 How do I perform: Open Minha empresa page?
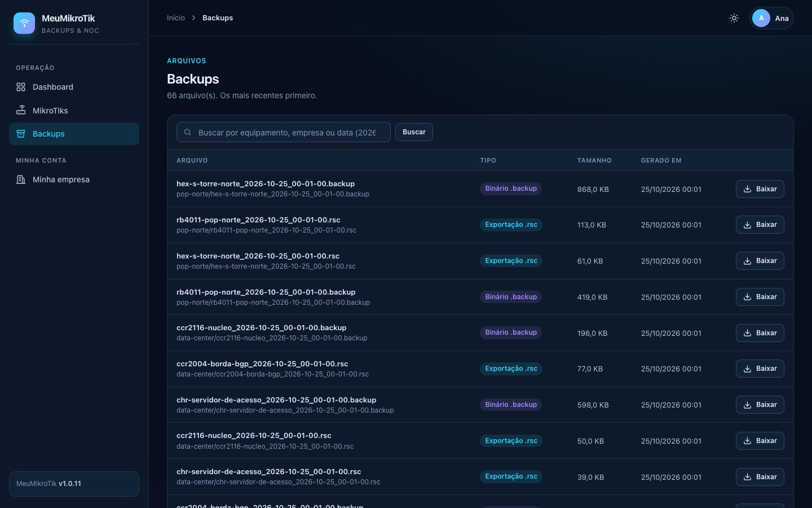[x=74, y=179]
